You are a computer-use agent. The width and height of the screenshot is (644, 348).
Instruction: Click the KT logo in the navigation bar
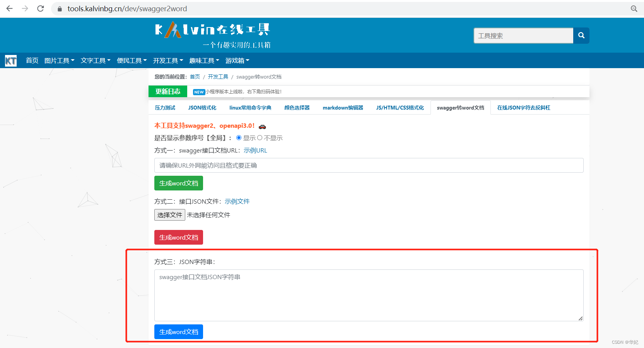[x=11, y=61]
